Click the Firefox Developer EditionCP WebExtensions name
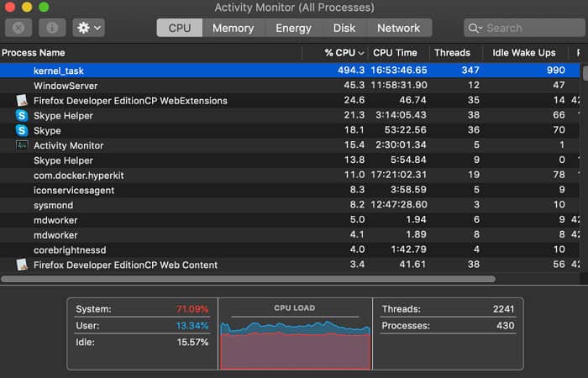Viewport: 588px width, 378px height. (130, 101)
